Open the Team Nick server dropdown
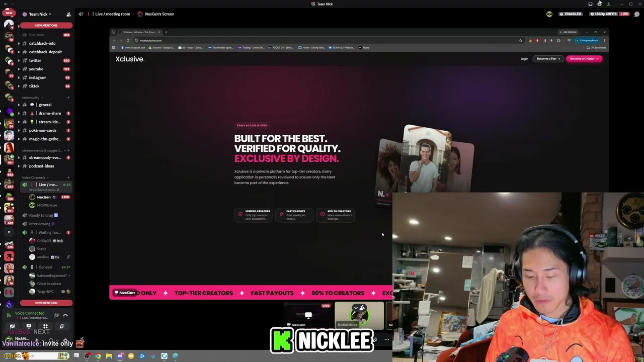644x362 pixels. [40, 14]
